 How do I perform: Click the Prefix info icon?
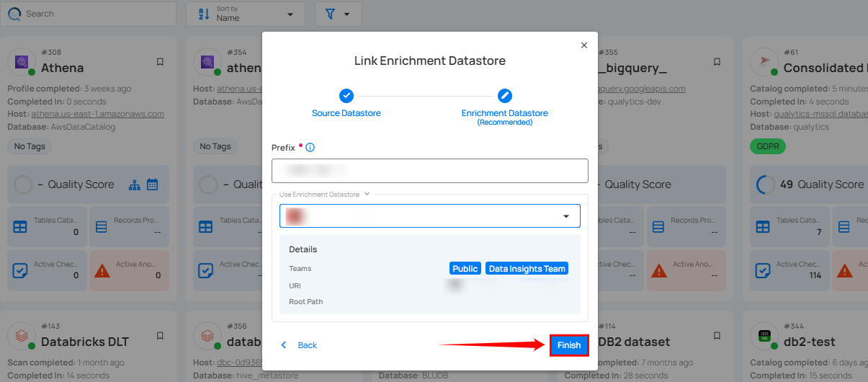click(x=310, y=147)
